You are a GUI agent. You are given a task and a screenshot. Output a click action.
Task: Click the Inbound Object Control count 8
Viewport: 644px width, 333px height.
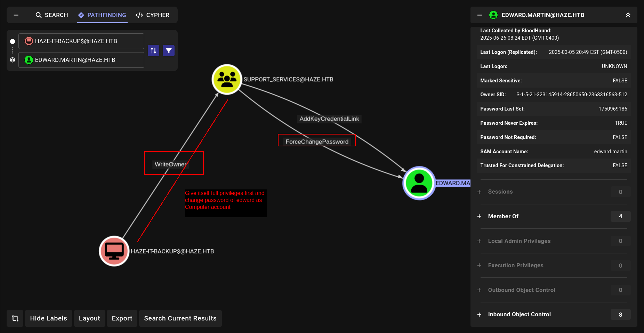tap(620, 315)
